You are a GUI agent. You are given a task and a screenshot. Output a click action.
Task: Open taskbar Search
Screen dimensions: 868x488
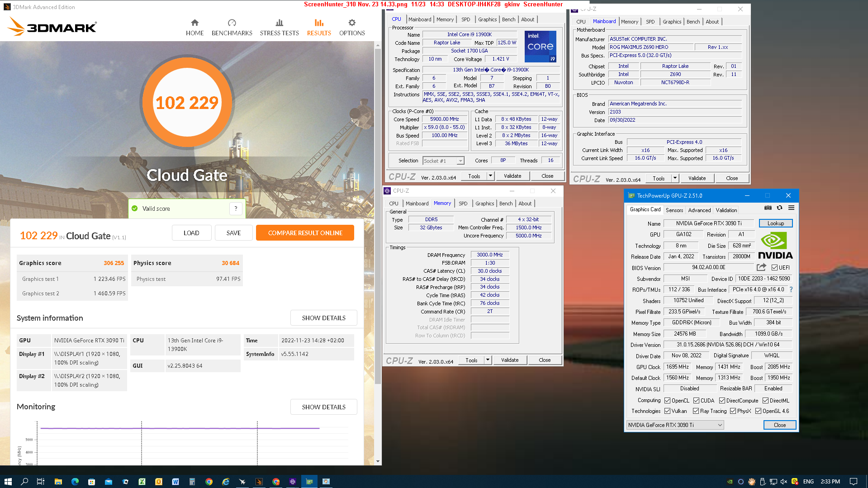[x=24, y=481]
